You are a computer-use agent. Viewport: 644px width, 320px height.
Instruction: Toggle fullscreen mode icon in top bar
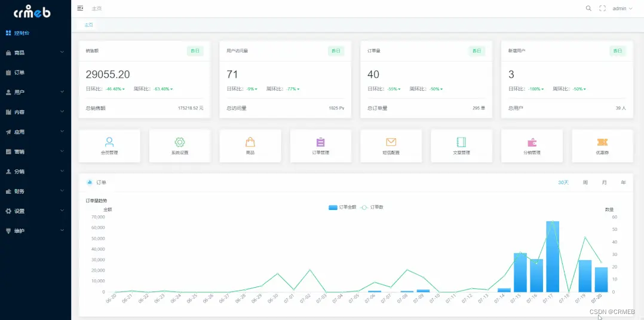point(603,8)
